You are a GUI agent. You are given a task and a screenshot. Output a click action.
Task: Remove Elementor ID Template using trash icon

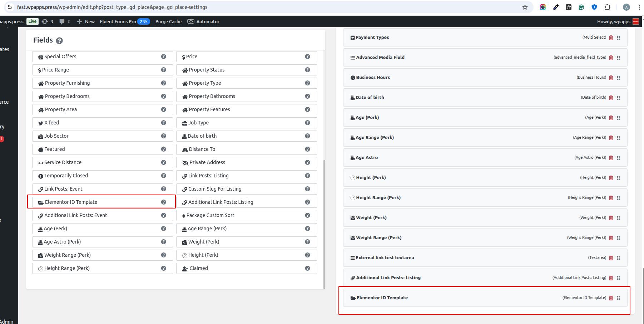(x=611, y=298)
